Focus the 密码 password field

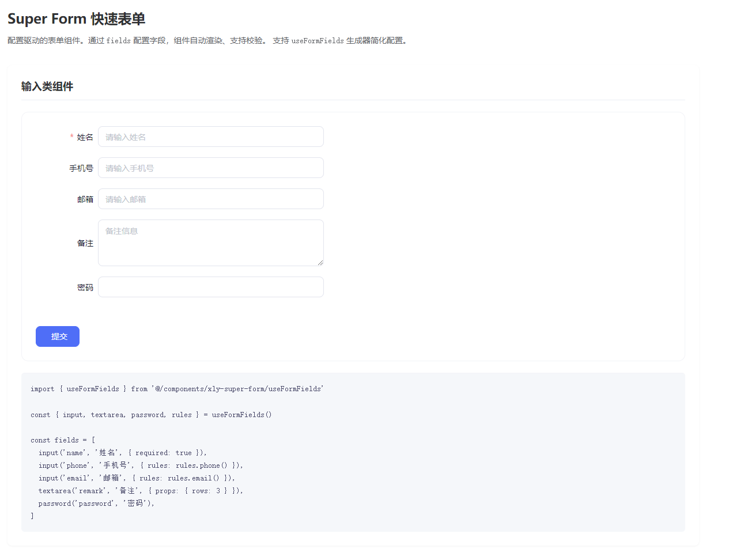pyautogui.click(x=211, y=287)
